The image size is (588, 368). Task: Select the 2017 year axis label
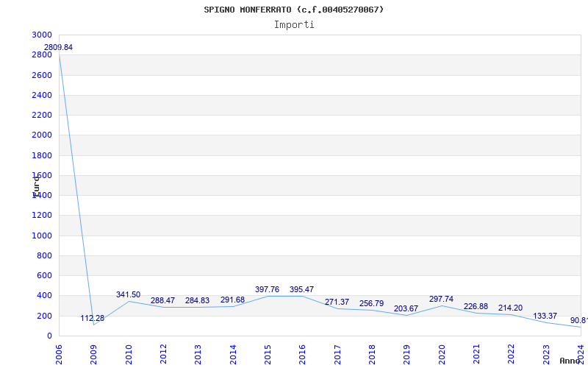pos(337,354)
